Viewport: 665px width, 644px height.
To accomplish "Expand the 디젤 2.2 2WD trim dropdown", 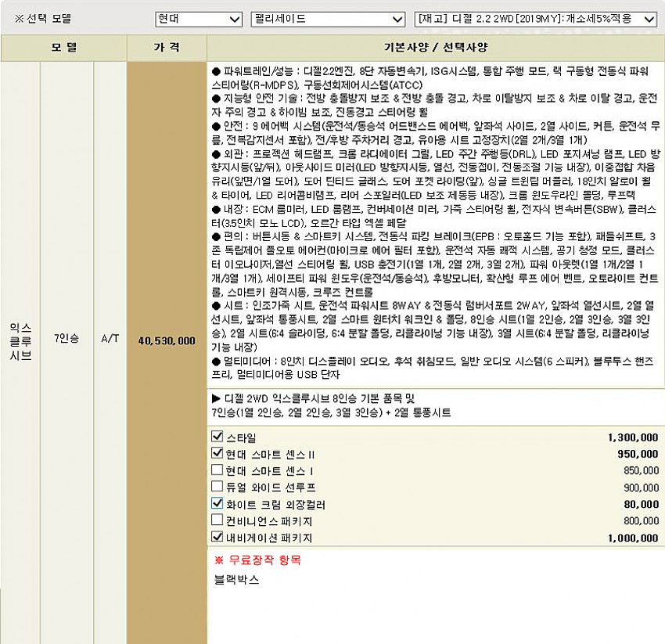I will (535, 19).
